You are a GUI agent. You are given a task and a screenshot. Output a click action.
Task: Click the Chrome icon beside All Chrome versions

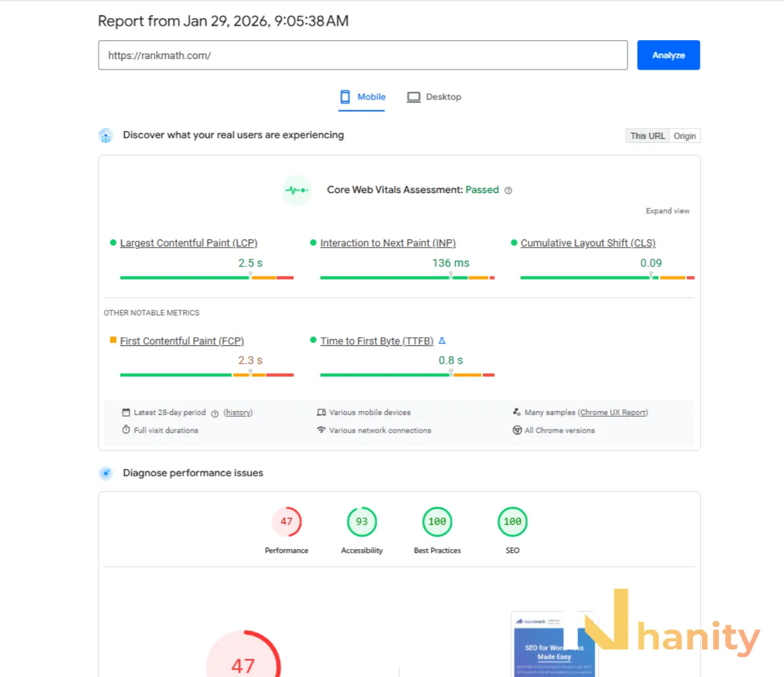[517, 430]
